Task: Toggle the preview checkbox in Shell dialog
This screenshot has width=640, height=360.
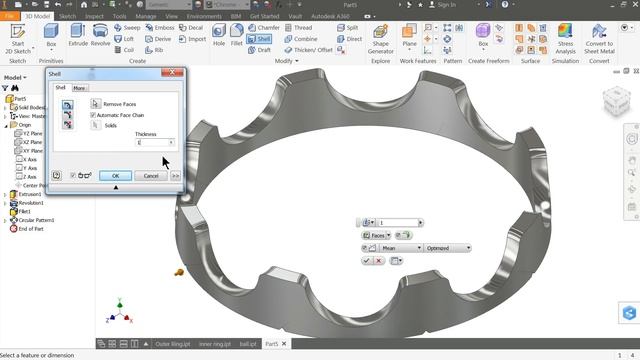Action: click(x=73, y=176)
